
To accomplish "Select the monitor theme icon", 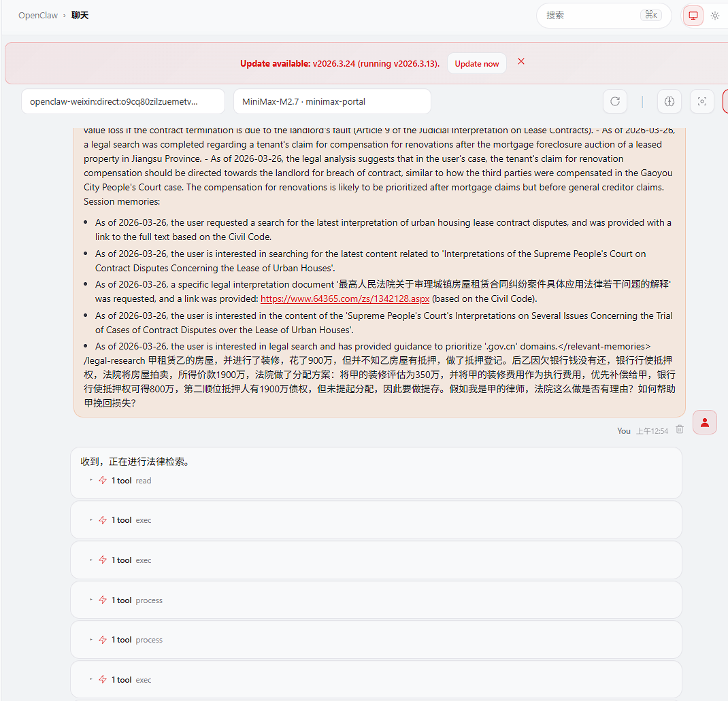I will 693,16.
